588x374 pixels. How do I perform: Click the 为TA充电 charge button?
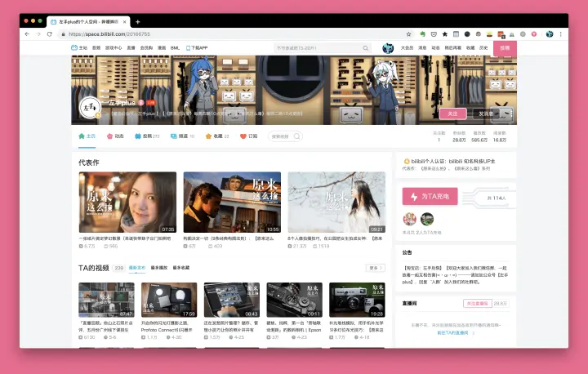[430, 197]
